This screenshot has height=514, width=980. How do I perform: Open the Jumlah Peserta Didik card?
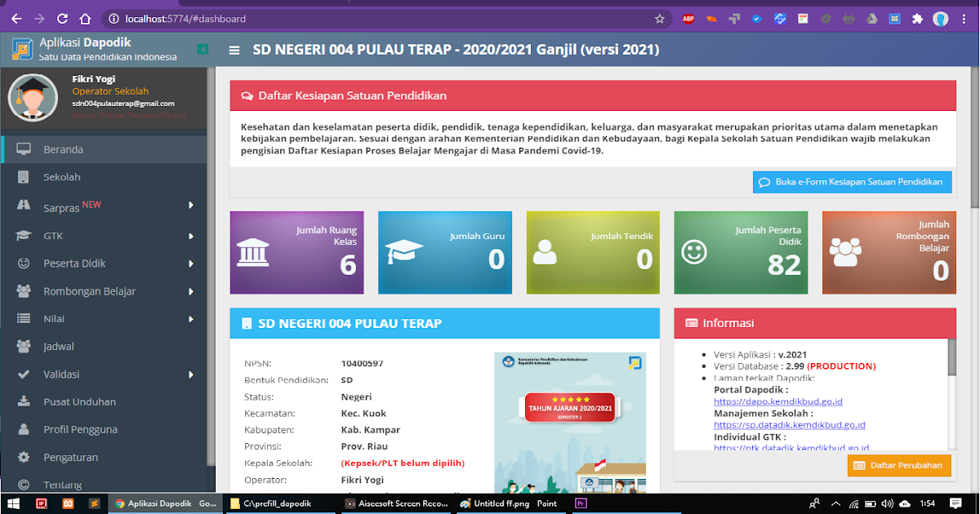[x=741, y=252]
